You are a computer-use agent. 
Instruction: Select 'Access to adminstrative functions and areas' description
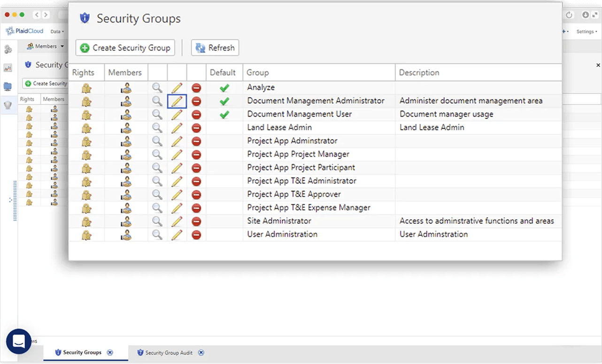[x=477, y=221]
